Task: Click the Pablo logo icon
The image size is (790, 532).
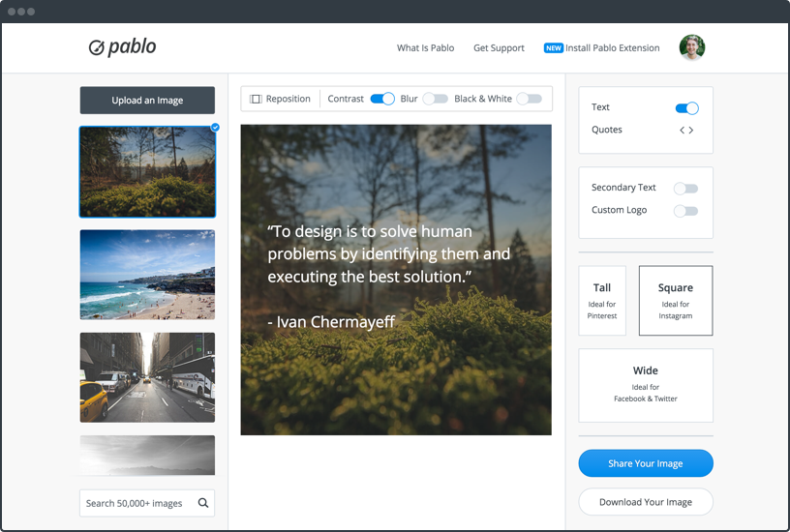Action: point(97,47)
